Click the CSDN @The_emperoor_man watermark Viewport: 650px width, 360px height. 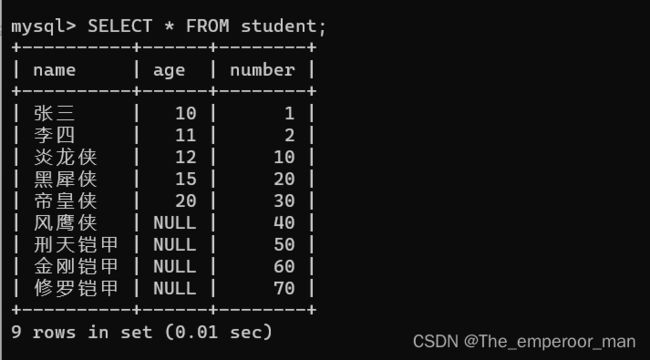524,342
